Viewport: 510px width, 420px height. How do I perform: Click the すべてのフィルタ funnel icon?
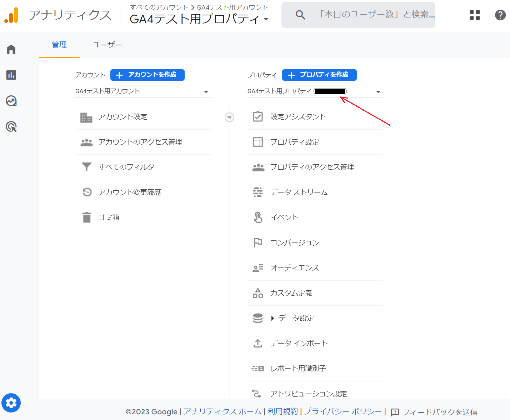pos(86,167)
